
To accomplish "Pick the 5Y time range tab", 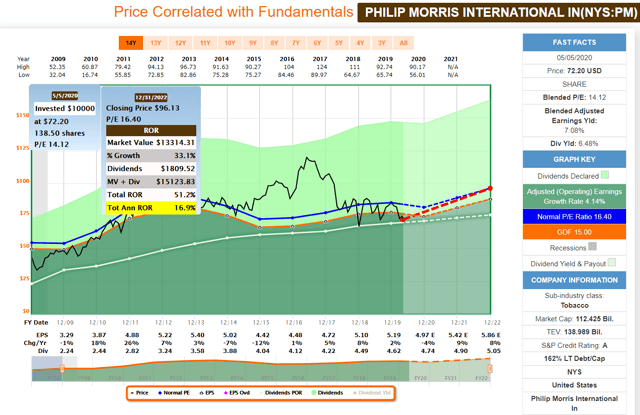I will (339, 43).
